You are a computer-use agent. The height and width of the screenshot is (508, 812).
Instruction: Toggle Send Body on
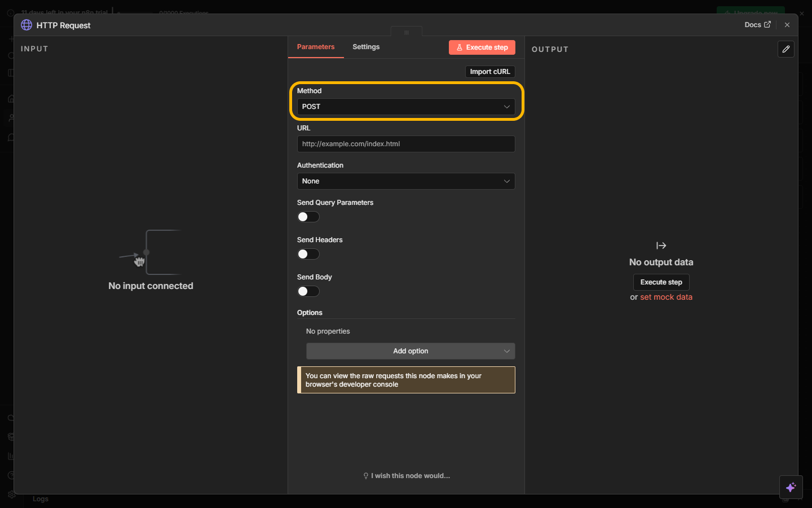[x=308, y=291]
